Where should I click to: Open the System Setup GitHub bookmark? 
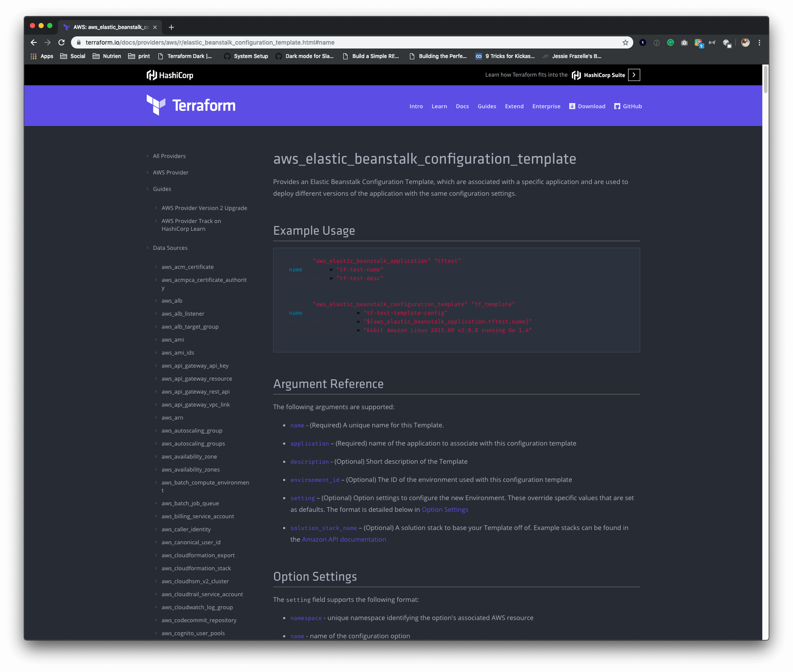pyautogui.click(x=246, y=56)
